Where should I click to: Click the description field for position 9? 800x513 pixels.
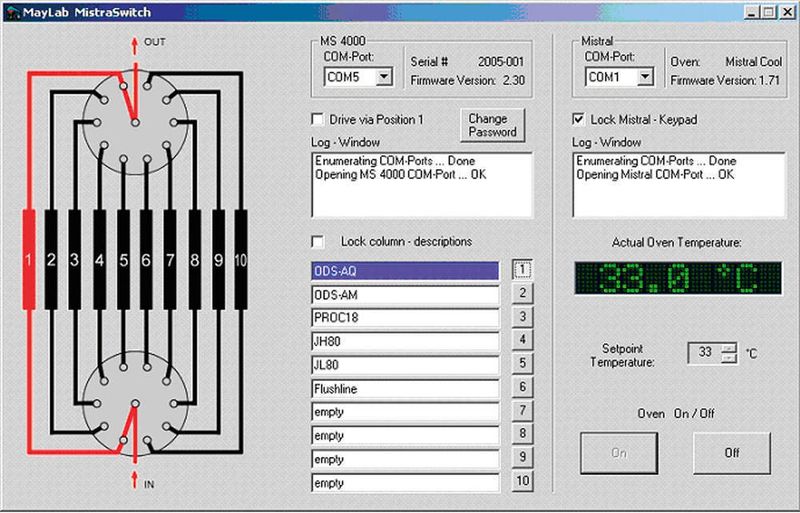coord(405,459)
